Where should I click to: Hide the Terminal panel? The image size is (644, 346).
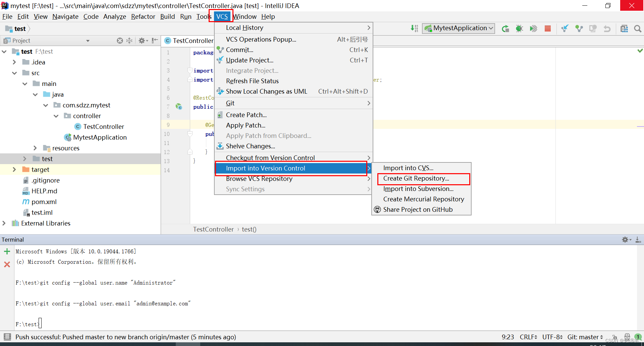(x=638, y=240)
